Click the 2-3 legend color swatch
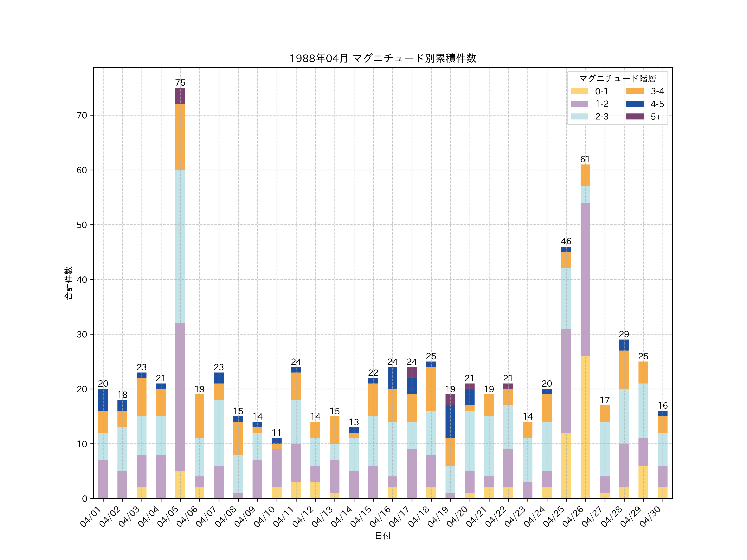Screen dimensions: 747x560 pos(579,116)
